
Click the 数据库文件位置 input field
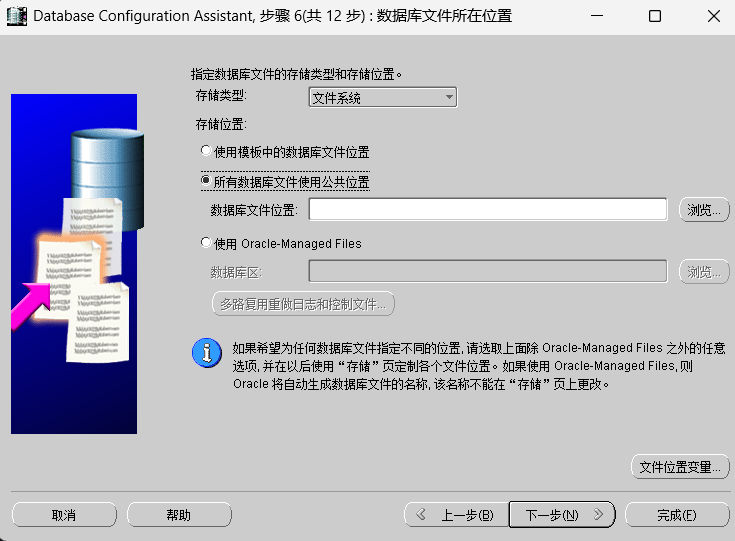[x=488, y=209]
